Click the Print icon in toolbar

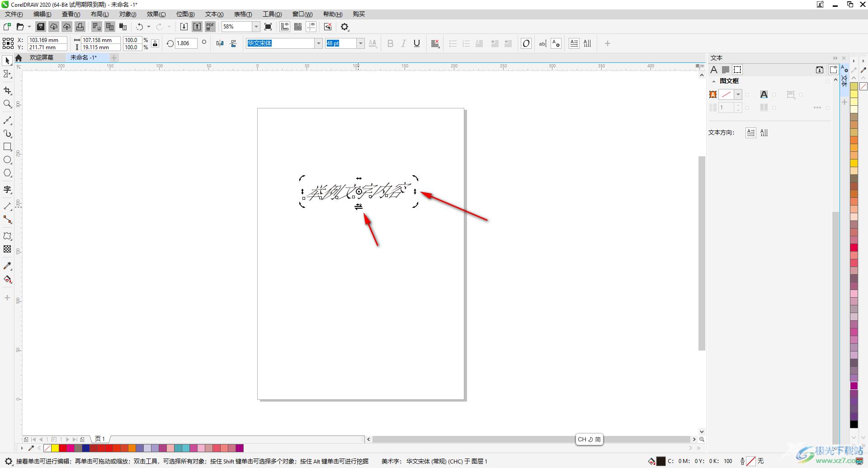pyautogui.click(x=80, y=27)
